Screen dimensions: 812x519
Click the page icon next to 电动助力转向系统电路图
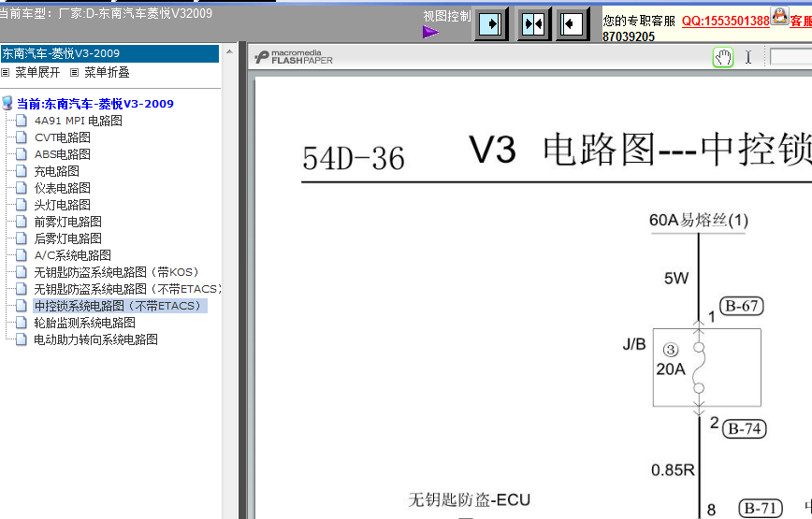coord(22,339)
